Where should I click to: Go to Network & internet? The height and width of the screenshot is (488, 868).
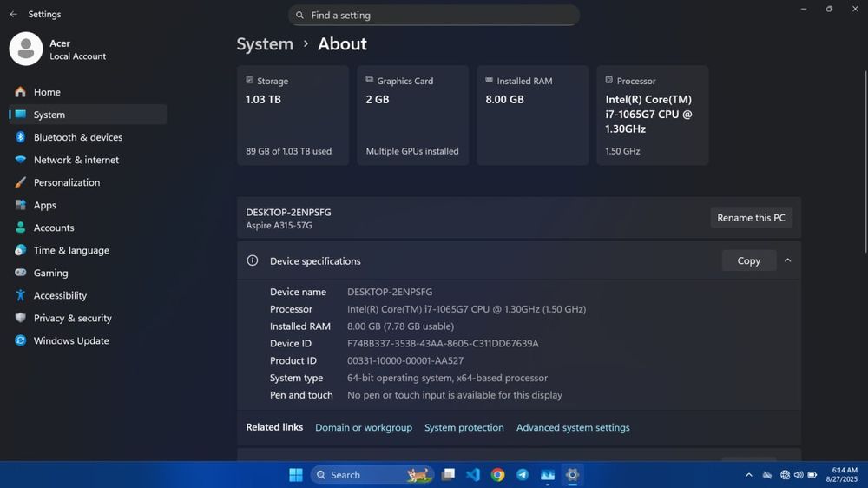[88, 160]
